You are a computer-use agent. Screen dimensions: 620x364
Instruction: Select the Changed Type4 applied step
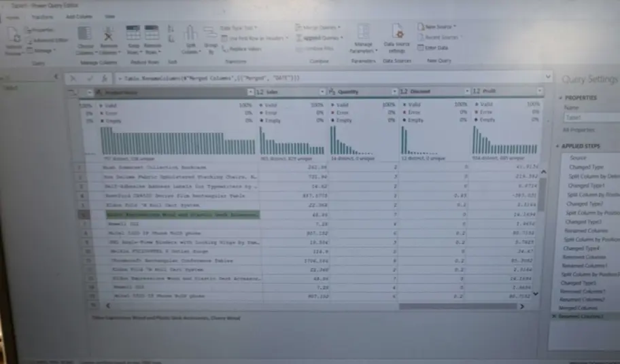(581, 249)
